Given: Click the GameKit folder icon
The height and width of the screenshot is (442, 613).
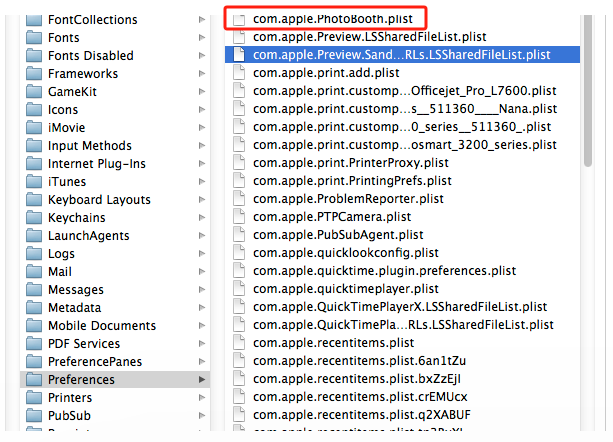Looking at the screenshot, I should pos(34,91).
